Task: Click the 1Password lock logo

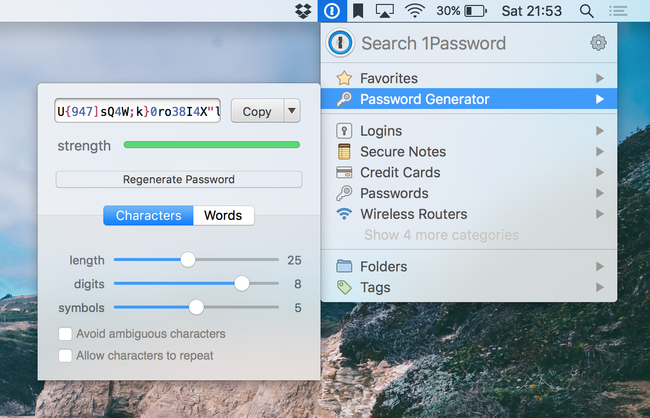Action: (x=340, y=43)
